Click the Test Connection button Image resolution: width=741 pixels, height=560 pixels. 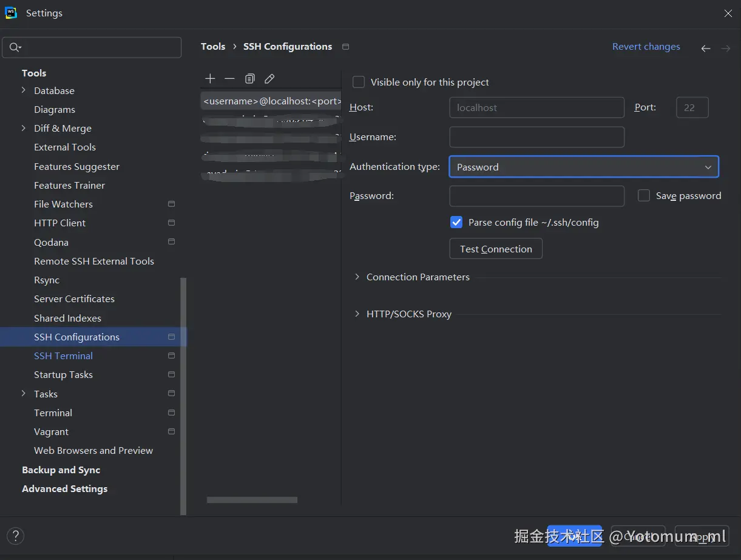click(x=496, y=249)
